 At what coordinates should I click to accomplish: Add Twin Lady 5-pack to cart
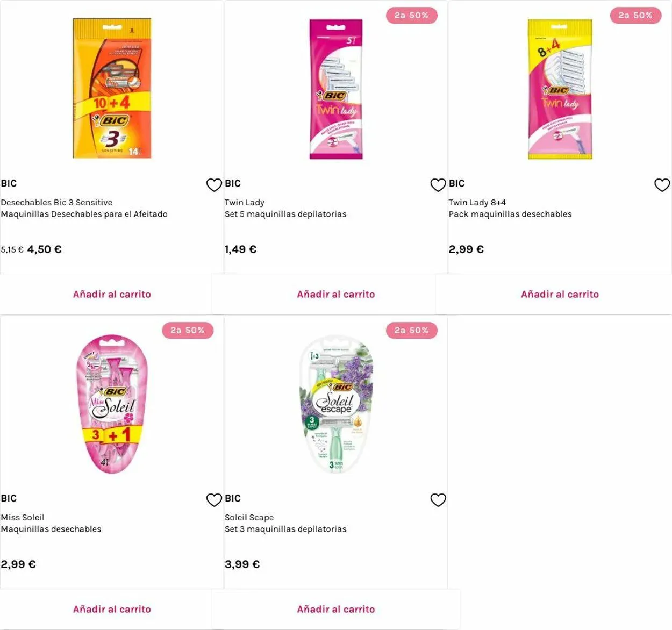coord(335,295)
